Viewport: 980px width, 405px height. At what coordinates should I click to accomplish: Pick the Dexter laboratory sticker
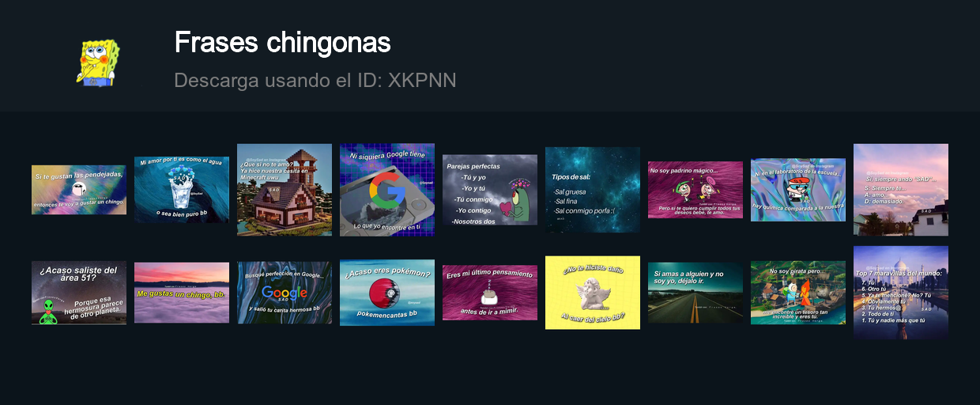click(x=798, y=190)
